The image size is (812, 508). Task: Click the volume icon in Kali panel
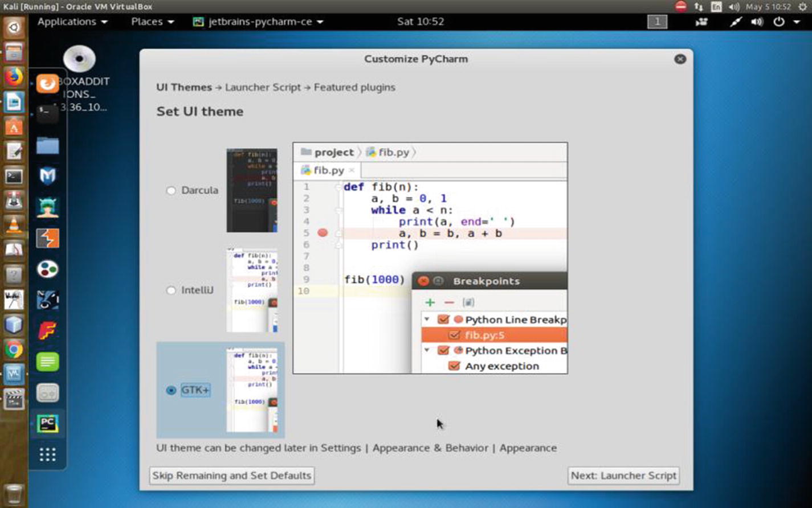point(757,22)
